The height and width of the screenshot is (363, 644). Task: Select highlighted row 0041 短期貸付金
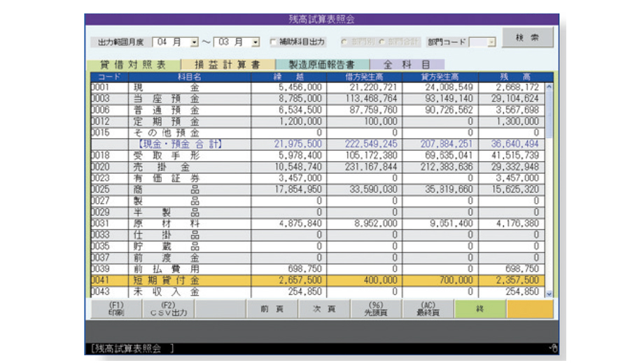(318, 280)
